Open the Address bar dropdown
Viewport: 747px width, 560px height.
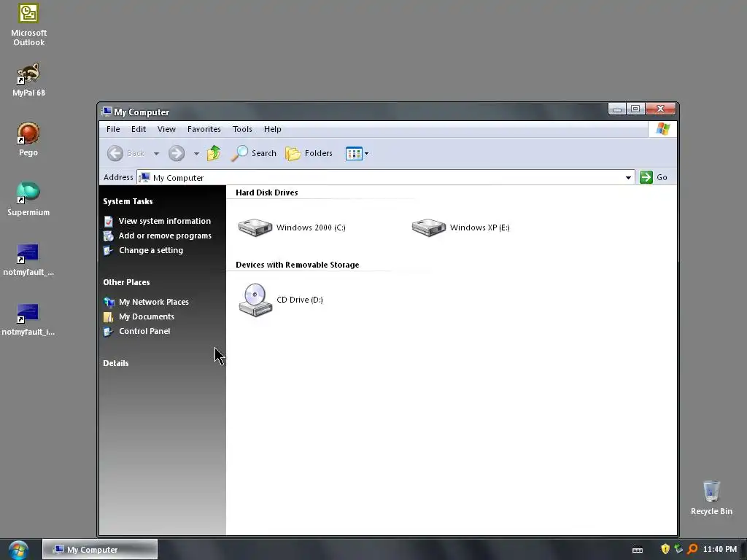[628, 178]
